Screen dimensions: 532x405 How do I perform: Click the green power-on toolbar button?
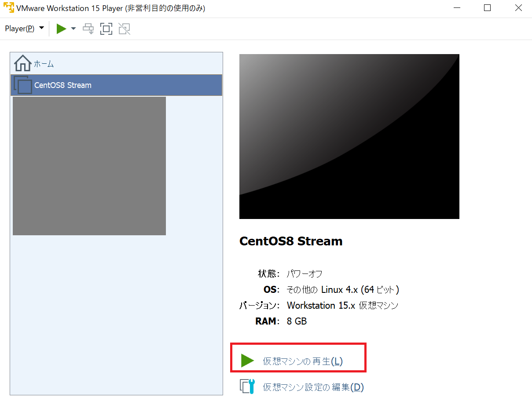[x=62, y=29]
